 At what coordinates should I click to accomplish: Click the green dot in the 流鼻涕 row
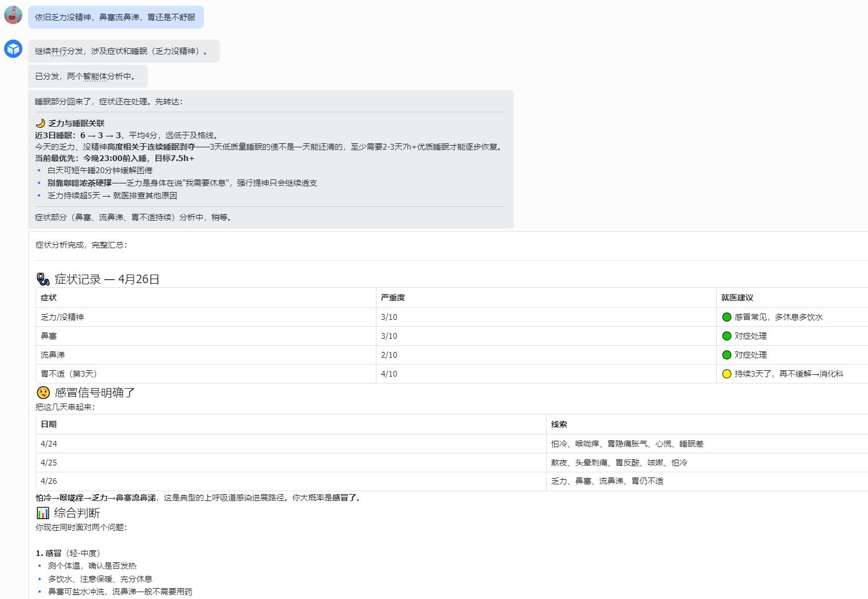pos(726,355)
